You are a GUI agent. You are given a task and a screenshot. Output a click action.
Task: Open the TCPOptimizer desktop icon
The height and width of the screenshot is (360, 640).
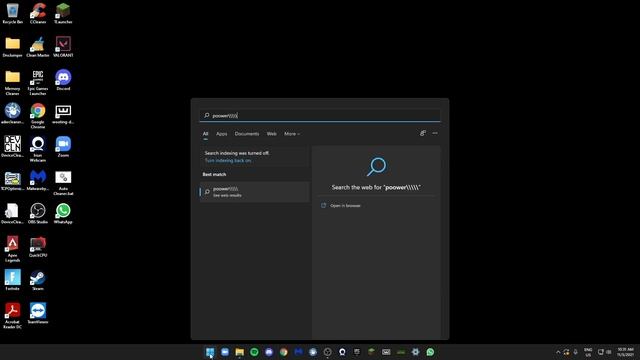(x=12, y=180)
